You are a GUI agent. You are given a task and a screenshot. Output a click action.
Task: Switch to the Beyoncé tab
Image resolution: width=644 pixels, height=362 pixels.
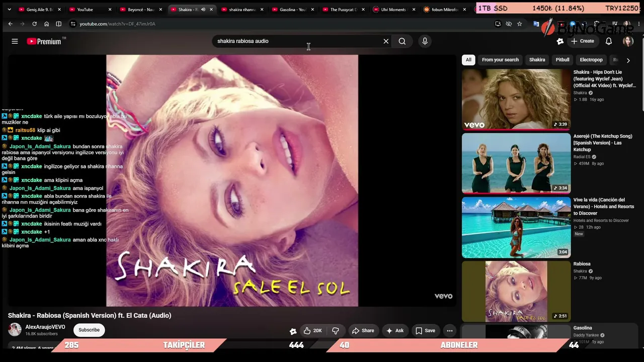pos(140,10)
